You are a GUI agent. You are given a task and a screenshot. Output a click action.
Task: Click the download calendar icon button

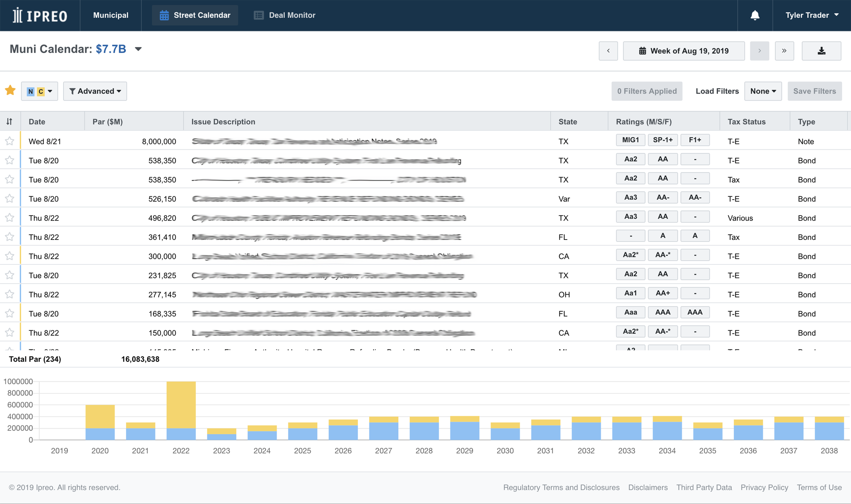[x=821, y=51]
